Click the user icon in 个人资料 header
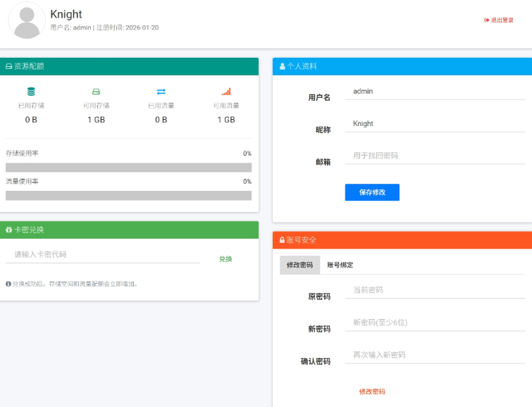532x407 pixels. coord(283,66)
